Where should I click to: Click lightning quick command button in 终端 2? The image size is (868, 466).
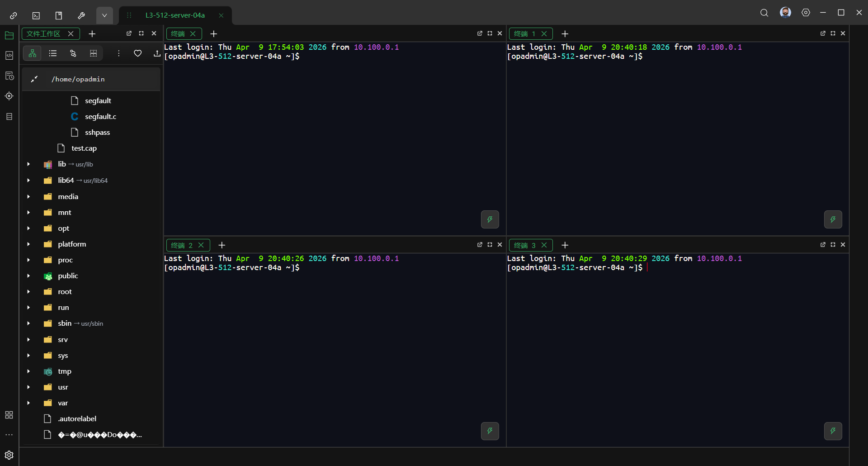pos(490,431)
